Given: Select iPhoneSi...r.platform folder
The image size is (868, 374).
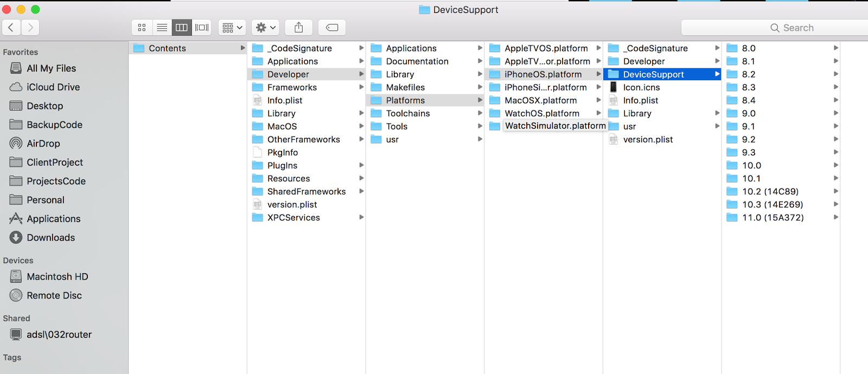Looking at the screenshot, I should click(544, 87).
